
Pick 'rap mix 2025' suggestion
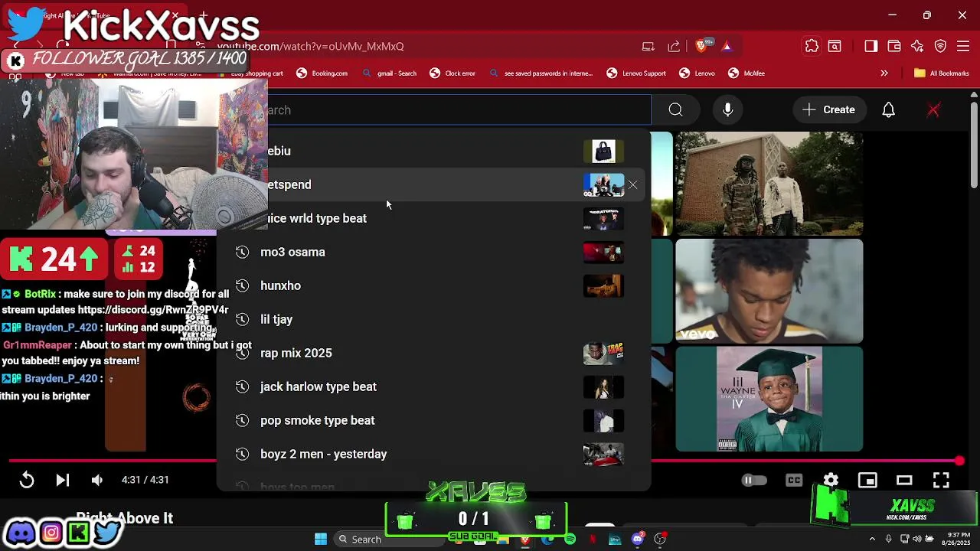433,353
